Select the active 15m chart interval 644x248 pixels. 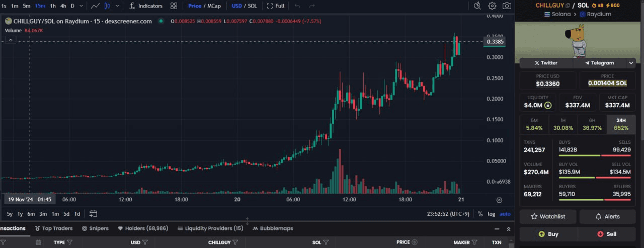point(40,6)
